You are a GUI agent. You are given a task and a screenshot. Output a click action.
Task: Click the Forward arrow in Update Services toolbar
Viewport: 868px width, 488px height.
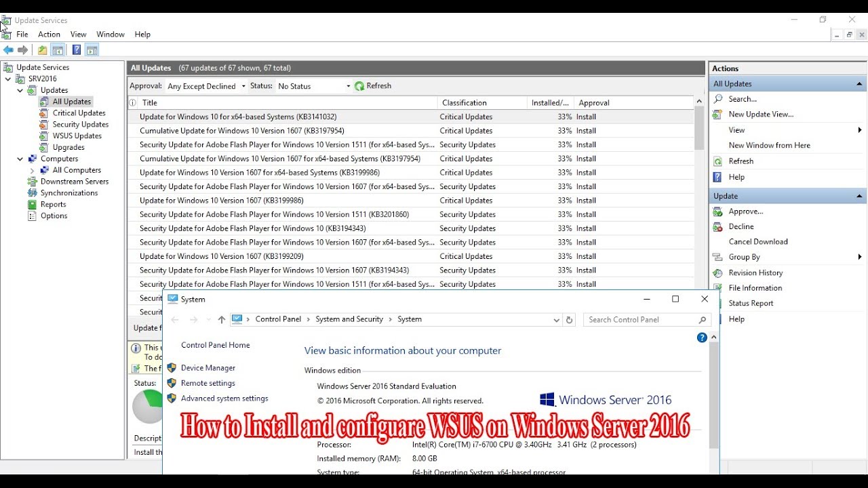coord(23,50)
